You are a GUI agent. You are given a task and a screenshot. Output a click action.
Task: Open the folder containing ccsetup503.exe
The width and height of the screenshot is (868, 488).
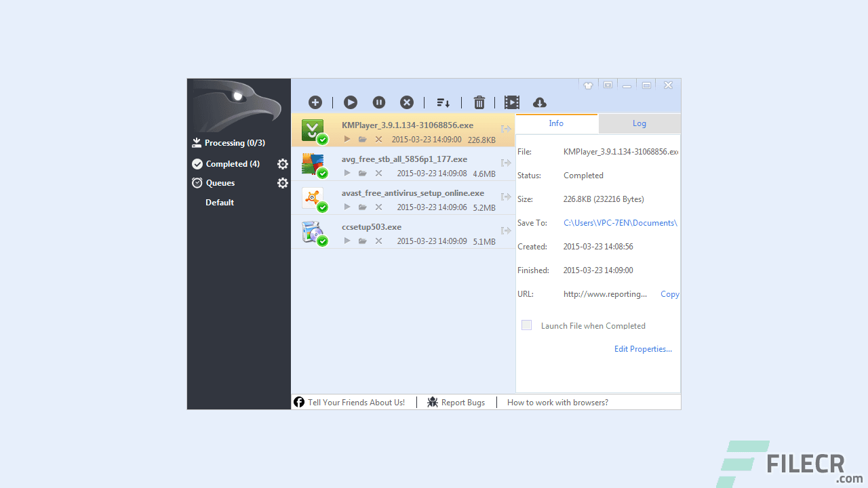(x=362, y=241)
